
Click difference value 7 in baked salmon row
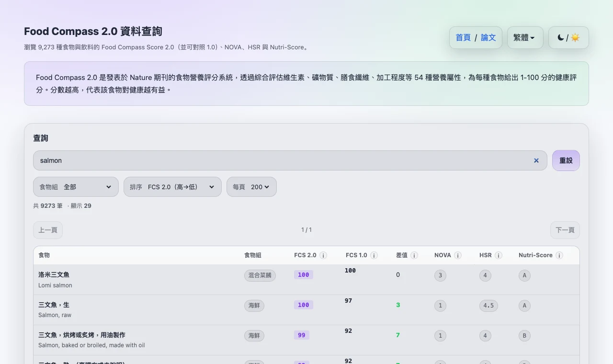(398, 335)
